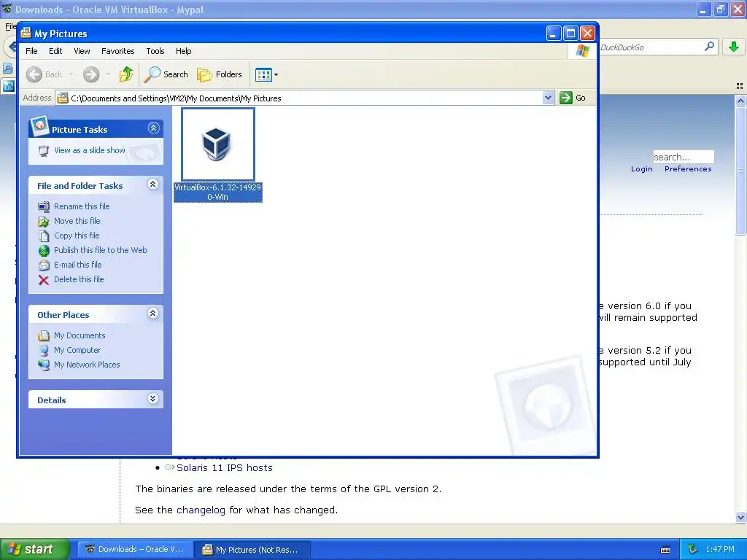
Task: Open the File menu in My Pictures
Action: point(31,51)
